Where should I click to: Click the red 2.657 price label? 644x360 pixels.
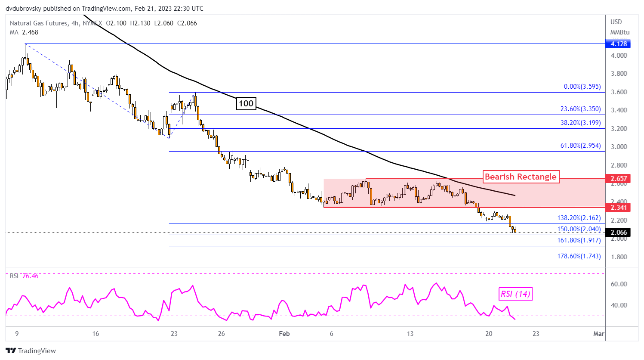(x=618, y=178)
